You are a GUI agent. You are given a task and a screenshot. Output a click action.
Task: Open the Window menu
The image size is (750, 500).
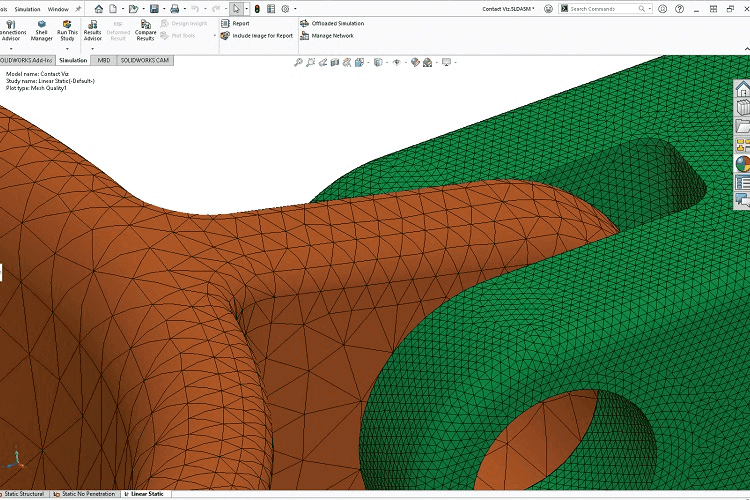pos(58,9)
